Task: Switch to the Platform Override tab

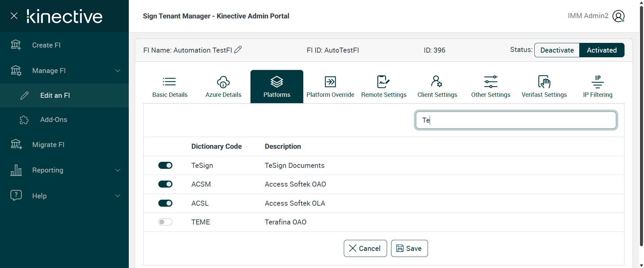Action: [330, 87]
